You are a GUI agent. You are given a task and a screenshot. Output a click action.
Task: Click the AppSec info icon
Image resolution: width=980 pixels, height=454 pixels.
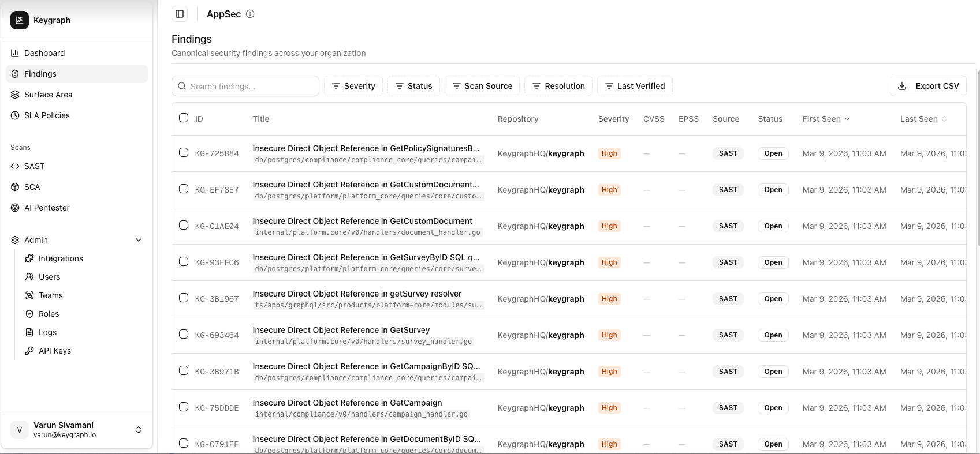point(250,14)
